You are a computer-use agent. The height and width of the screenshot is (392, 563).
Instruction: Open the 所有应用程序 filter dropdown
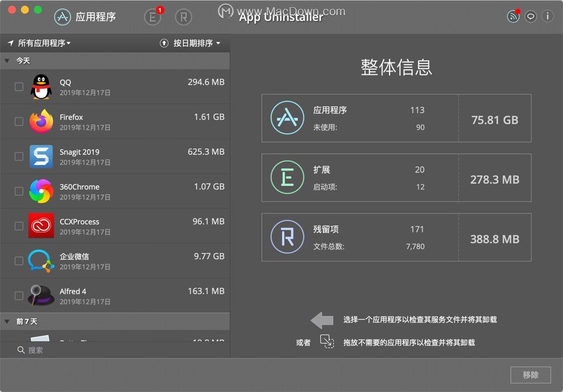(44, 43)
